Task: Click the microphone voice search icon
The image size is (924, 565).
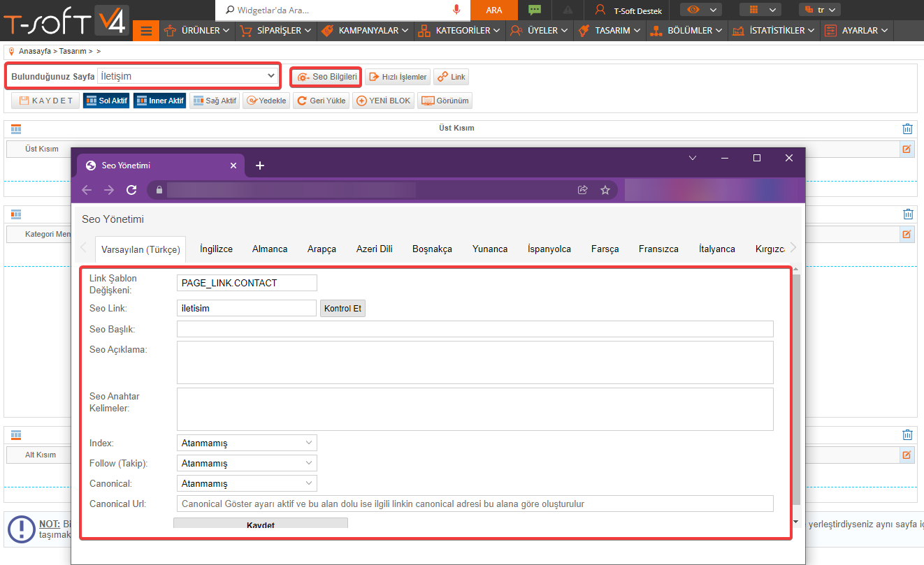Action: [456, 10]
